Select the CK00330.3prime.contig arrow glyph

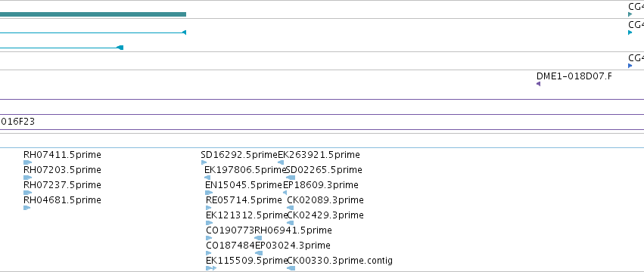click(x=291, y=268)
